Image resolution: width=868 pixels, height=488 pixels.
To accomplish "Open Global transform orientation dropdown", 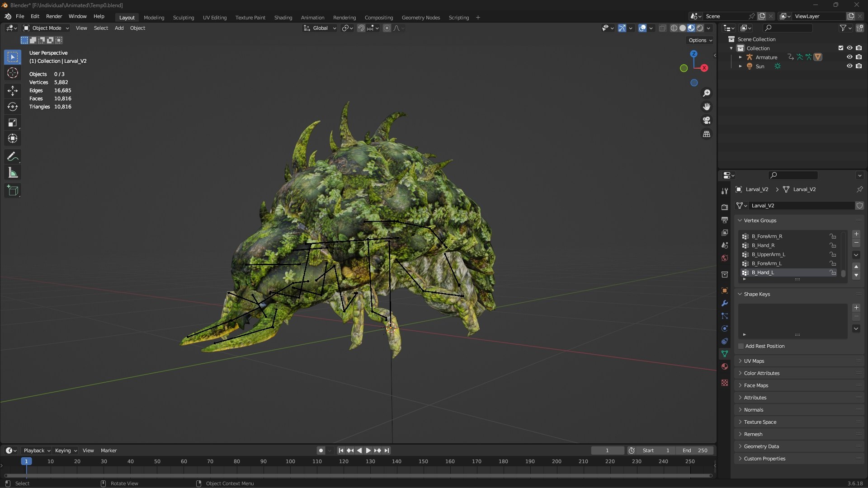I will coord(320,28).
